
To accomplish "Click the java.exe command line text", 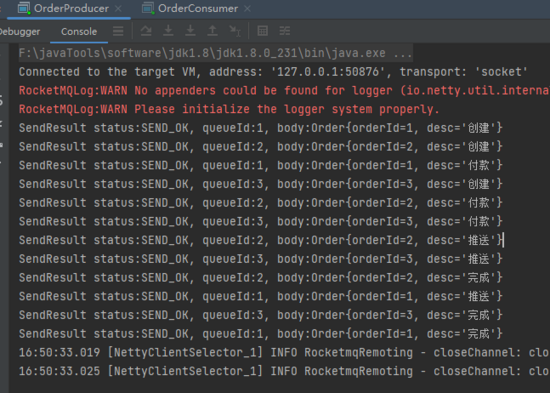I will 215,53.
